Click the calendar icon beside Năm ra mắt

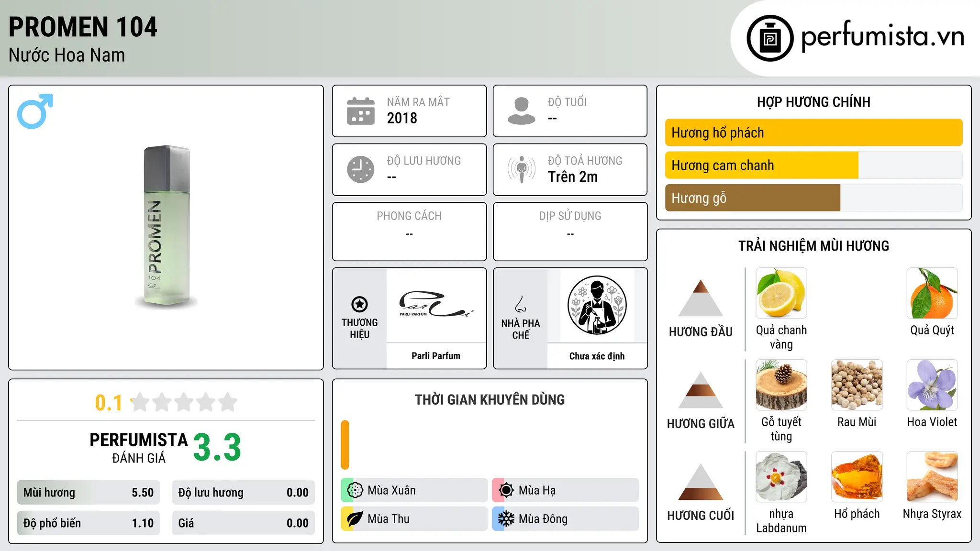pos(361,111)
